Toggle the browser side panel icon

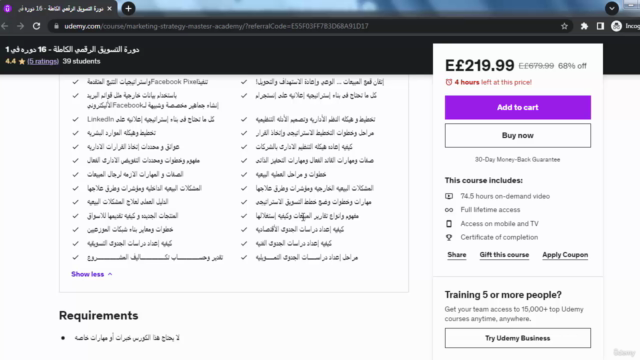600,26
